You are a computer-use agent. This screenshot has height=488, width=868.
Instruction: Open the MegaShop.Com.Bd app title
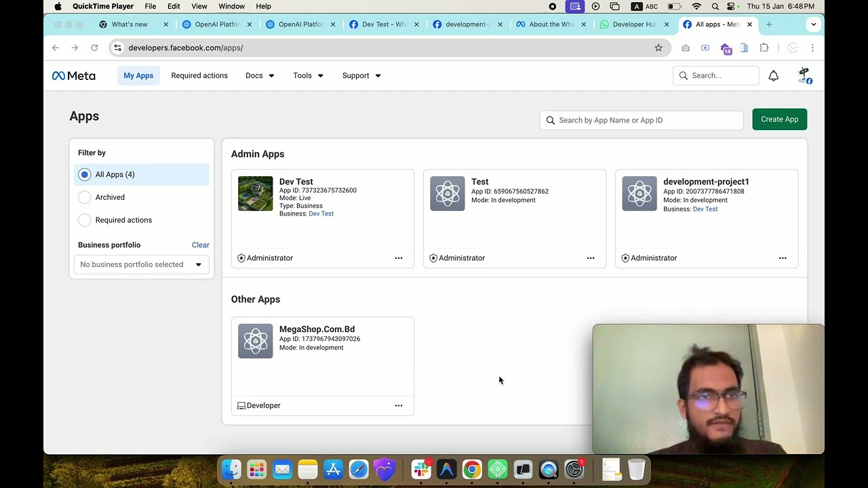(317, 329)
